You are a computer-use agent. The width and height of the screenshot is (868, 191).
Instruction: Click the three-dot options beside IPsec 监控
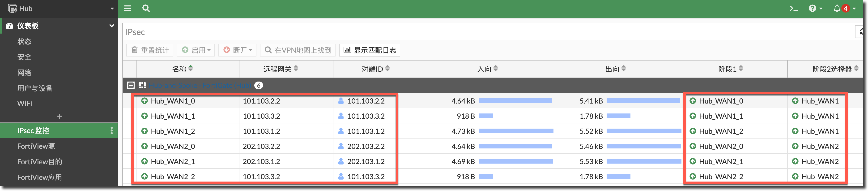pyautogui.click(x=111, y=130)
